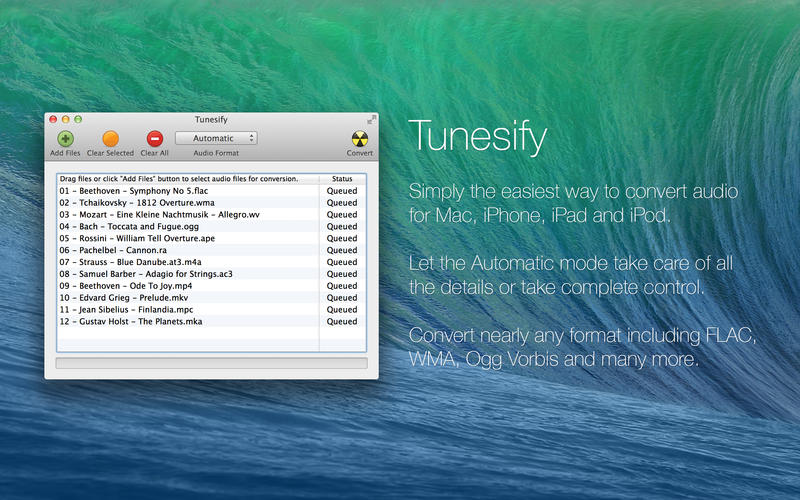Select row 01 Beethoven Symphony No 5.flac

point(211,191)
